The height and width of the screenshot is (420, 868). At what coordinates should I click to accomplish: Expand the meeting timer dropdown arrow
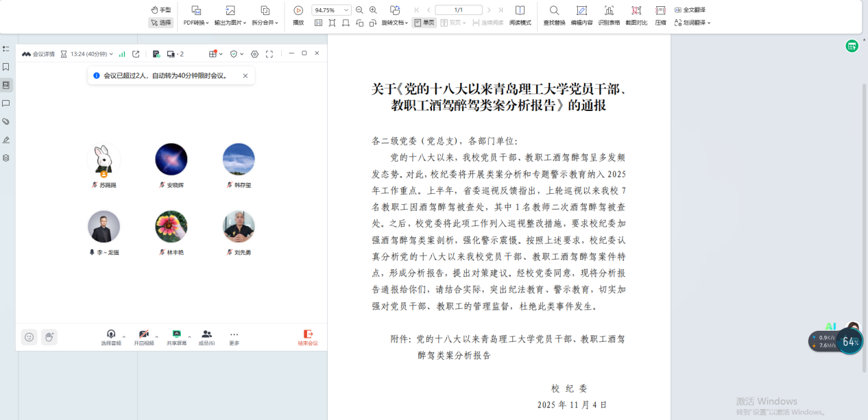[x=111, y=54]
